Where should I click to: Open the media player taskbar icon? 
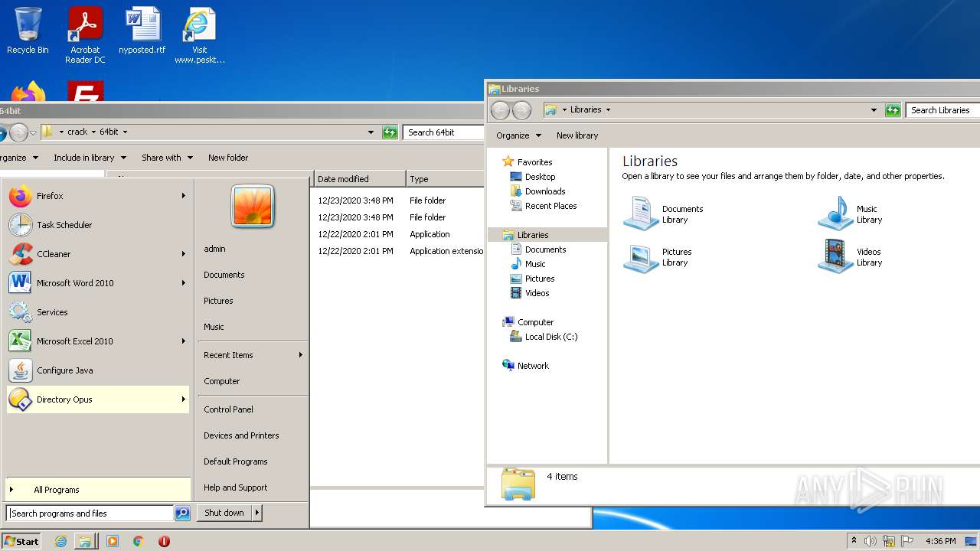click(x=113, y=541)
